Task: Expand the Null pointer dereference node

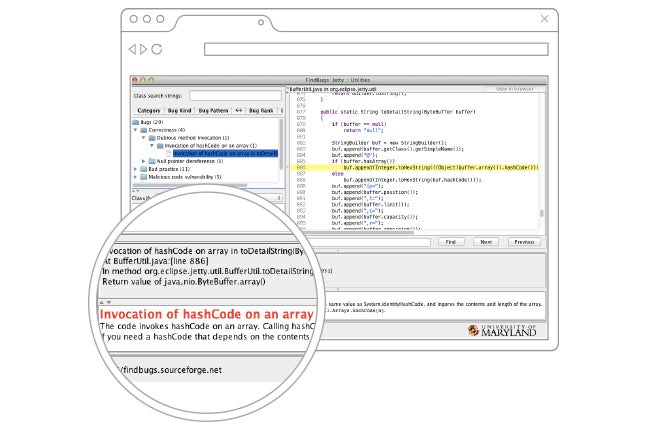Action: [144, 161]
